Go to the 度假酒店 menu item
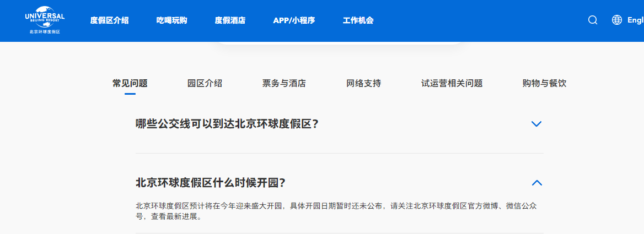Screen dimensions: 644x234 tap(230, 21)
